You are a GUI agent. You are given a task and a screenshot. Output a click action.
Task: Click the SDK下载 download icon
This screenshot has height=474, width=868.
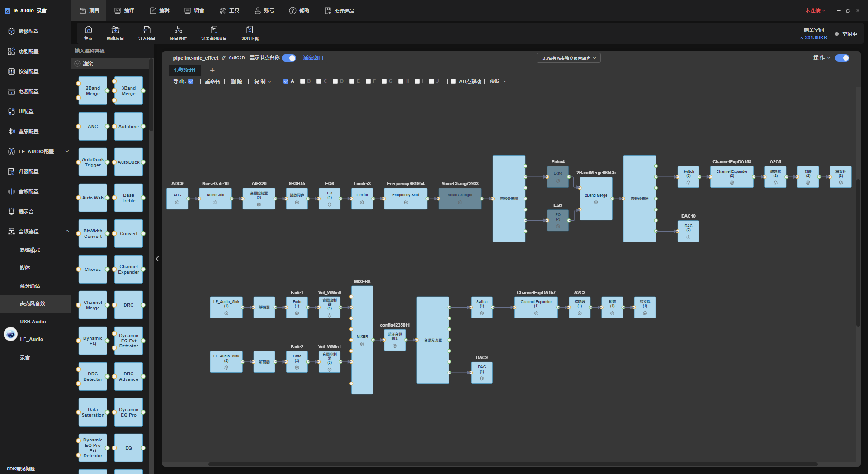click(x=250, y=30)
